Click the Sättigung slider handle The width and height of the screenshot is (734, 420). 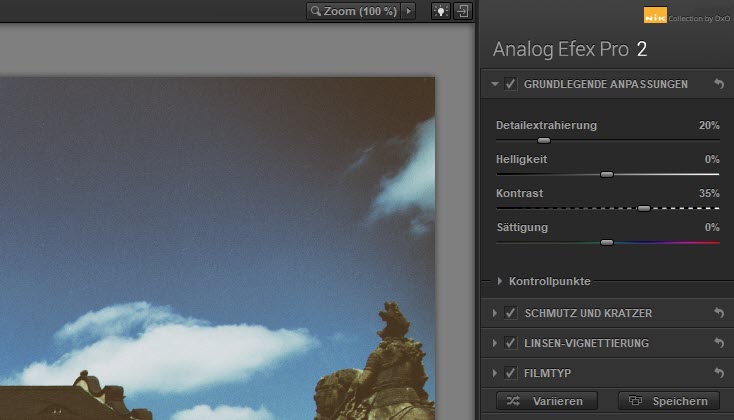coord(607,243)
